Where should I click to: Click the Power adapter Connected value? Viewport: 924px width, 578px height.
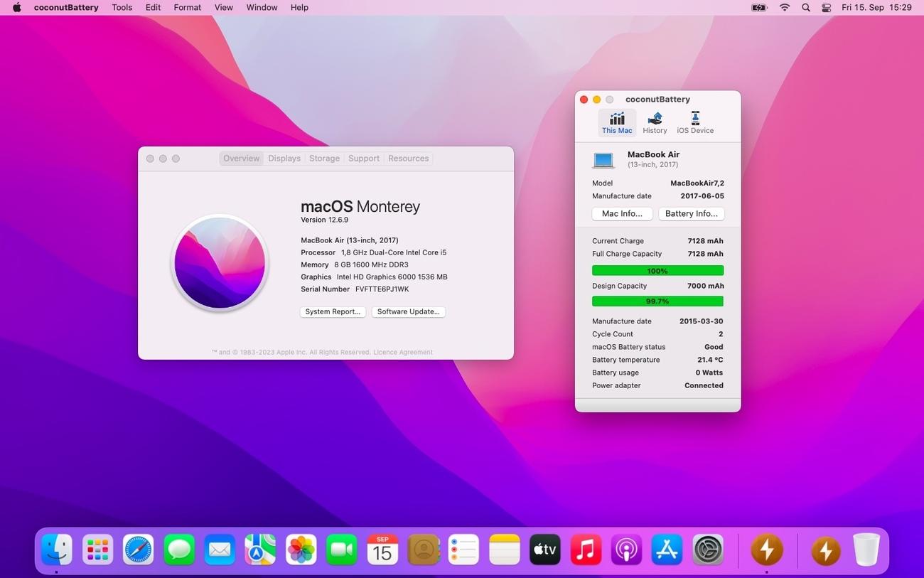click(704, 385)
